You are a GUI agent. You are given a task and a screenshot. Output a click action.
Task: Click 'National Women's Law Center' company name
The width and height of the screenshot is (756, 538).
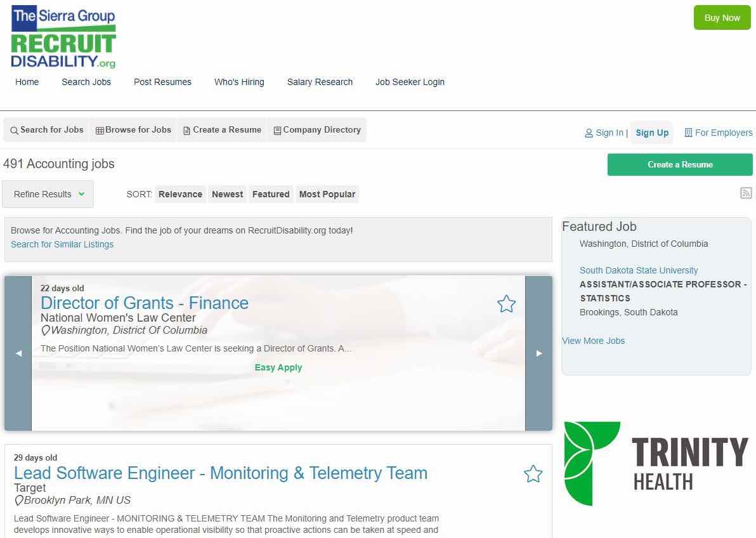click(118, 318)
